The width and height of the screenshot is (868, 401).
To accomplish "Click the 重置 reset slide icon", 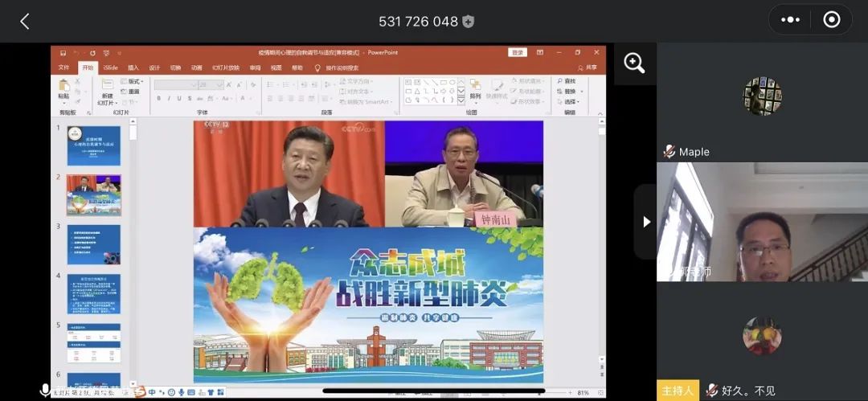I will (x=124, y=92).
